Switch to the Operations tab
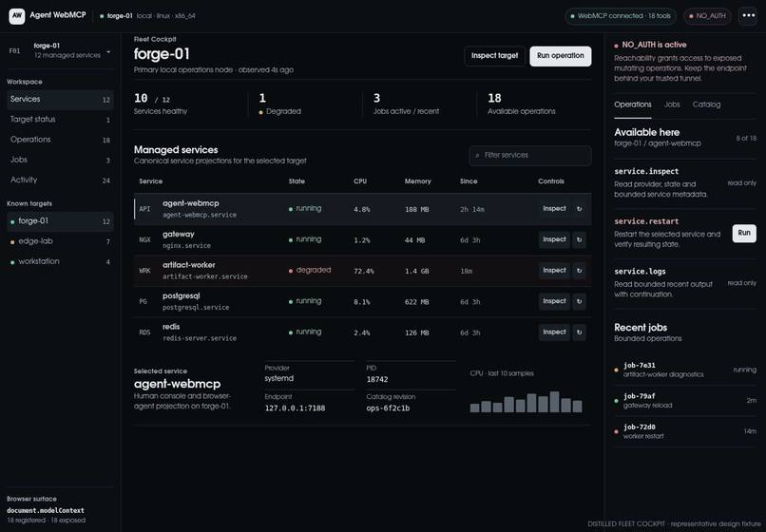Screen dimensions: 766x532 click(633, 104)
